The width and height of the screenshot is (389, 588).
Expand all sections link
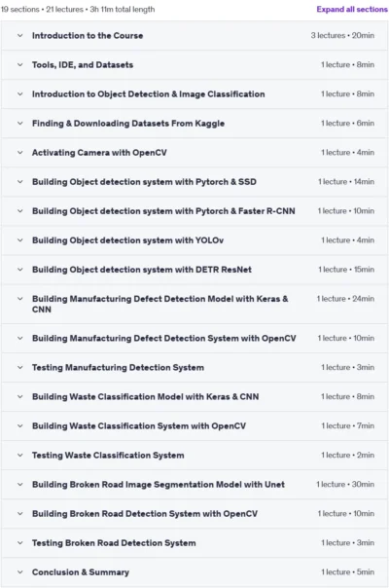pos(352,10)
